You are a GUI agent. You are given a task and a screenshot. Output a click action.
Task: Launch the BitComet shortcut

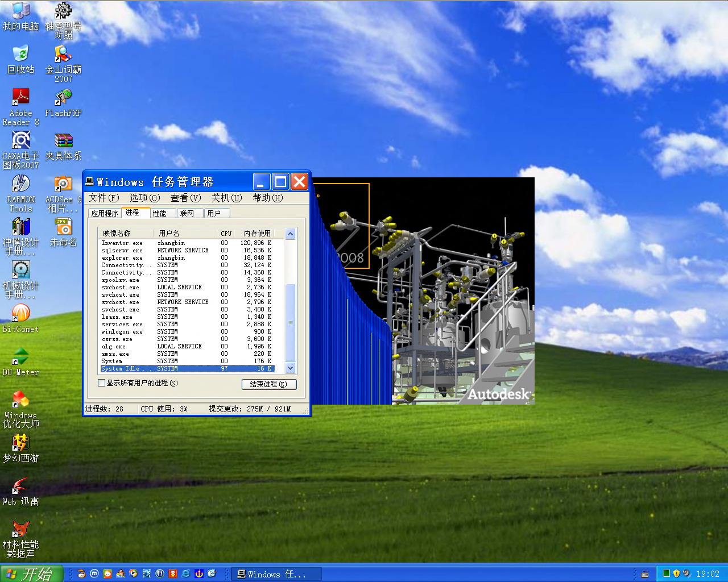pyautogui.click(x=21, y=318)
